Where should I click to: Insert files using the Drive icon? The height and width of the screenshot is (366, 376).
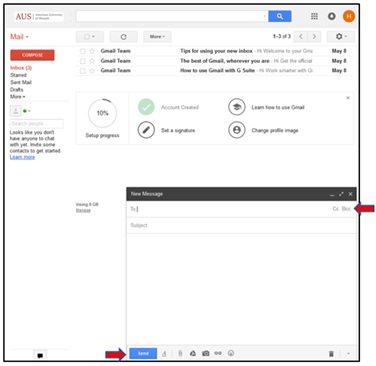(x=193, y=353)
